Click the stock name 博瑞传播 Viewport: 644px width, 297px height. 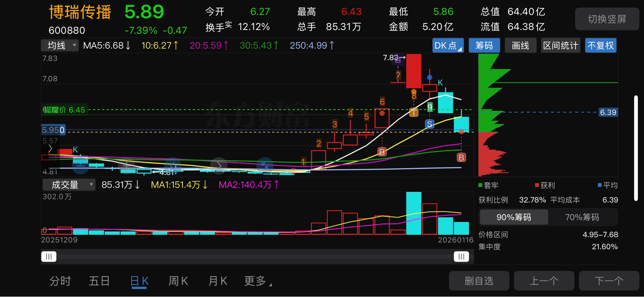click(80, 12)
